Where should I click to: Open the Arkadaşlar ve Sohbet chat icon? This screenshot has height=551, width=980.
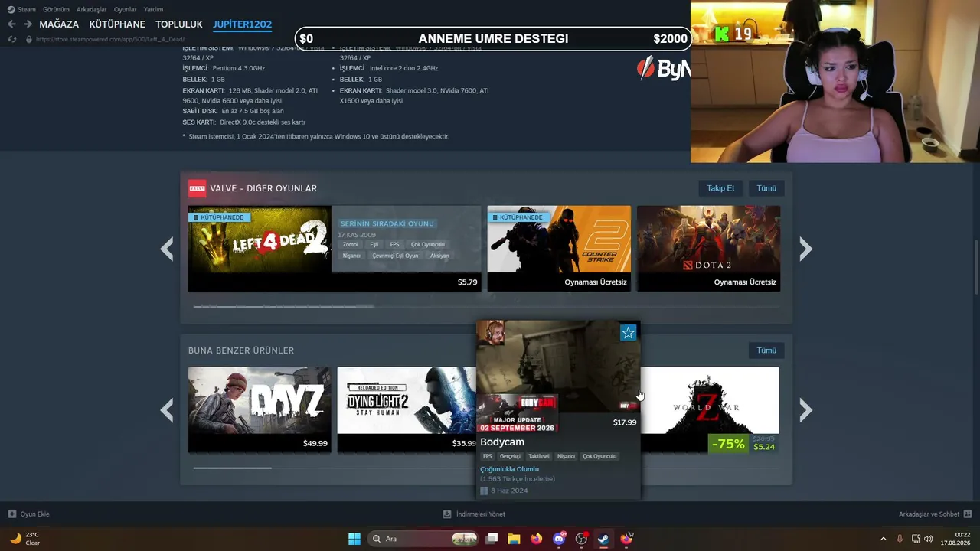968,514
